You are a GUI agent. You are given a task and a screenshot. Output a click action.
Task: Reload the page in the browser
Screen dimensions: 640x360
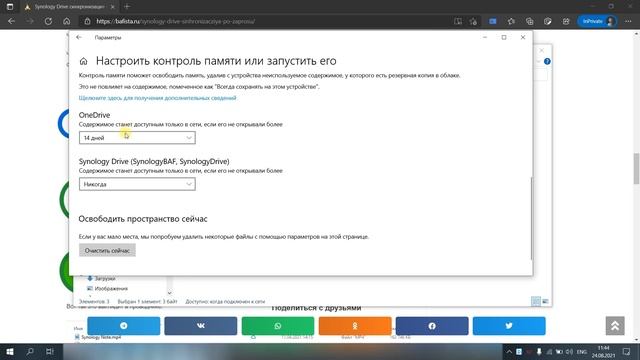48,21
